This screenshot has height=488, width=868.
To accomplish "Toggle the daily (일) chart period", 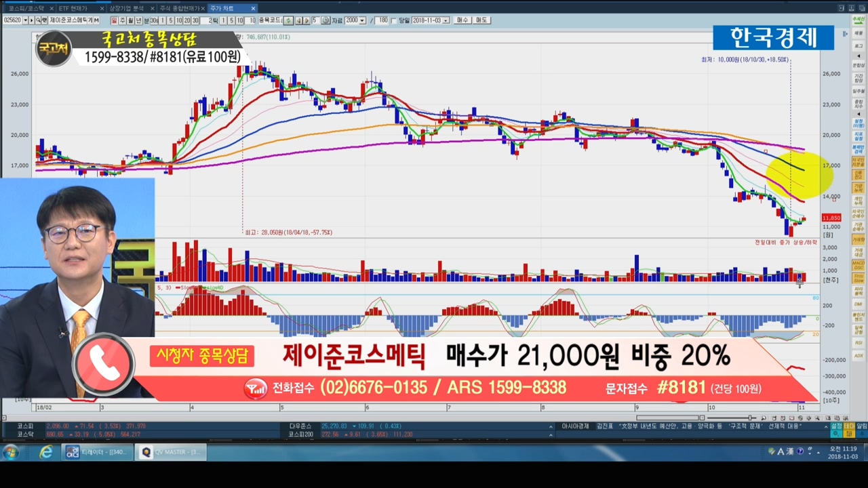I will [x=114, y=20].
